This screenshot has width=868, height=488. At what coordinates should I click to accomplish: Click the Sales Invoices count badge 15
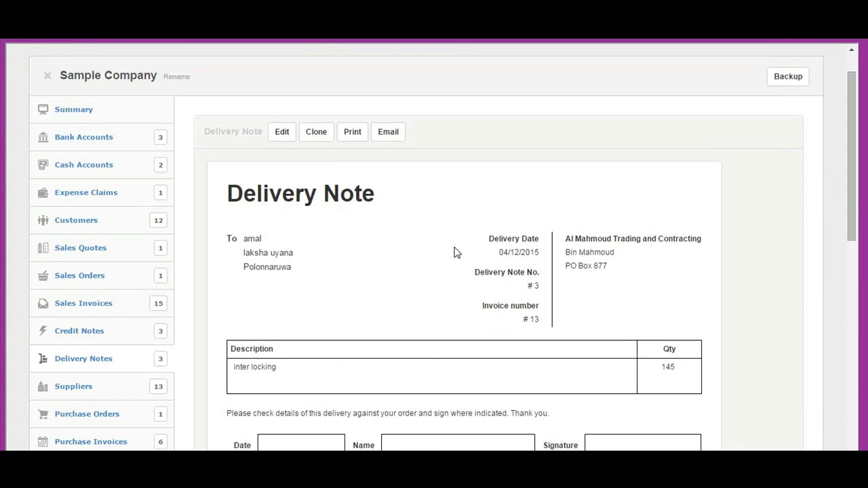pos(159,303)
